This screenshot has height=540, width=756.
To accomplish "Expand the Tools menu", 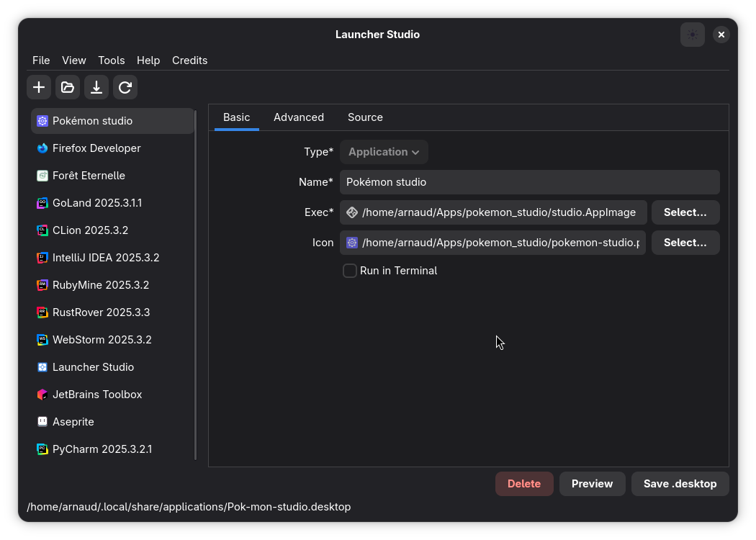I will [111, 60].
